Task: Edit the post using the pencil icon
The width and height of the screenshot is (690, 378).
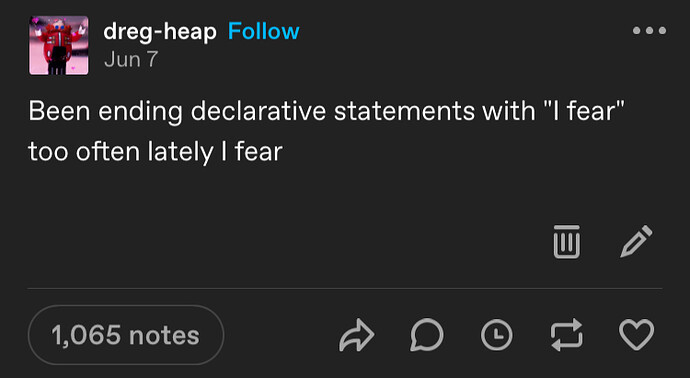Action: [x=636, y=241]
